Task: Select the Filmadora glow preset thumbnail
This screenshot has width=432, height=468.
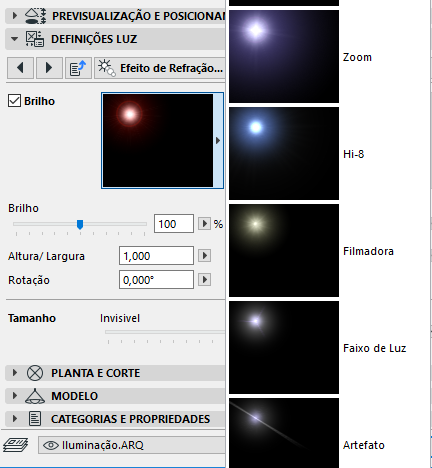Action: click(284, 250)
